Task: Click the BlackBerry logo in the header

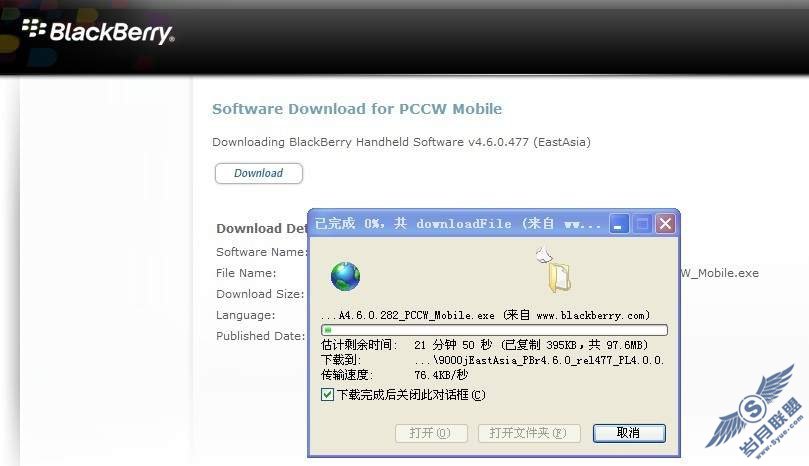Action: (98, 32)
